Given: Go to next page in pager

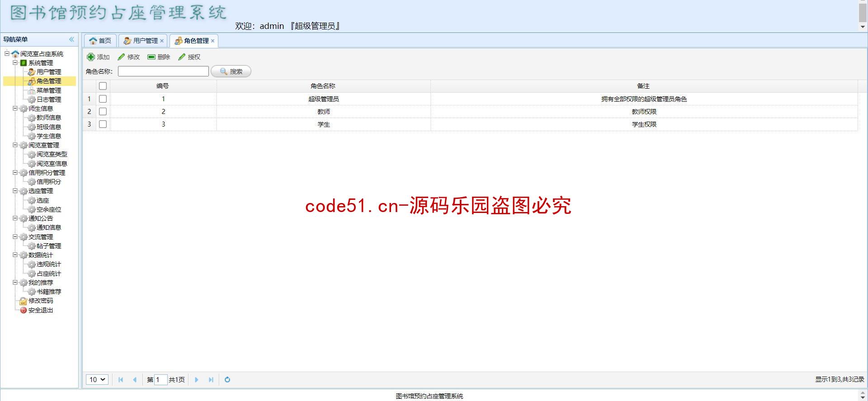Looking at the screenshot, I should [197, 380].
